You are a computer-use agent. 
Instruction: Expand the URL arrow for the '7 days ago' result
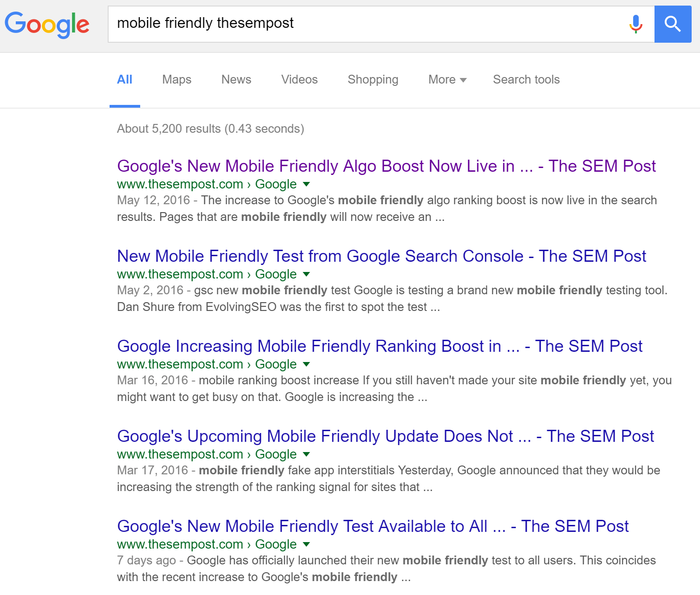coord(306,544)
